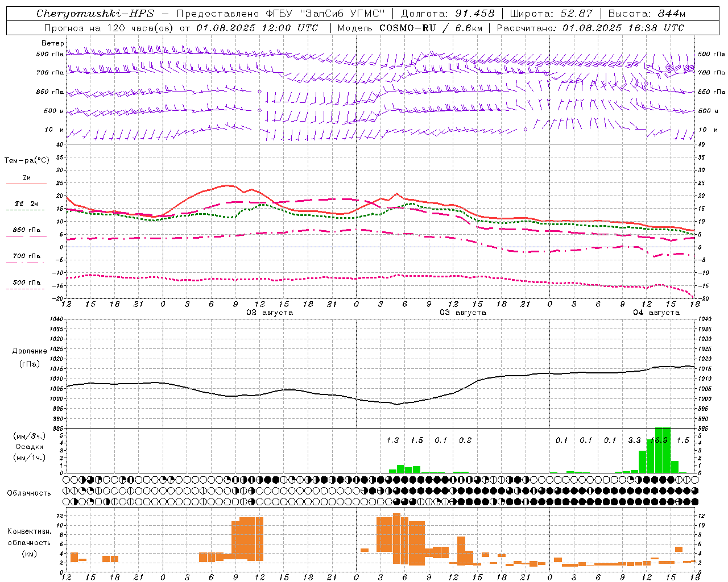Click the Рассчитано: 01.08.2025 16:38 UTC timestamp
The height and width of the screenshot is (582, 728).
[x=590, y=28]
